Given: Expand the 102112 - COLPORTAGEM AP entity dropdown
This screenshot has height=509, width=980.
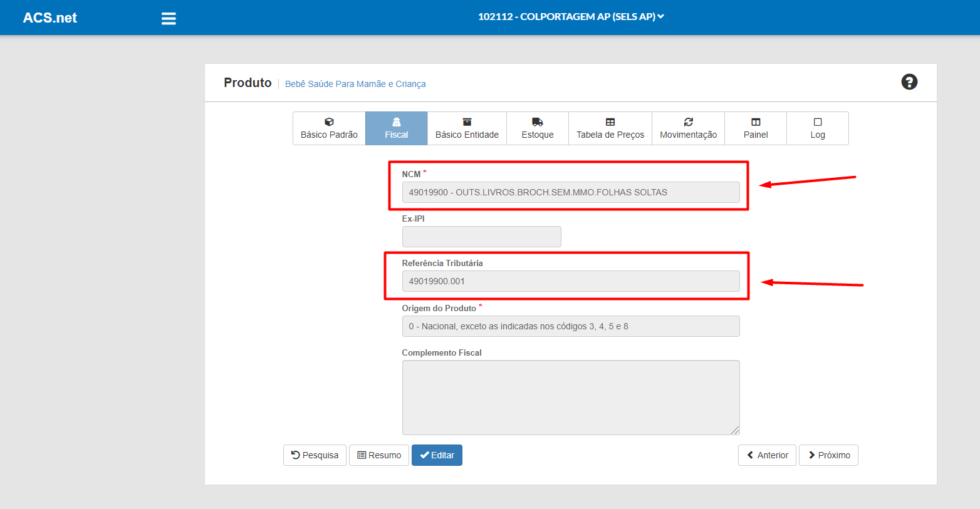Looking at the screenshot, I should point(571,17).
